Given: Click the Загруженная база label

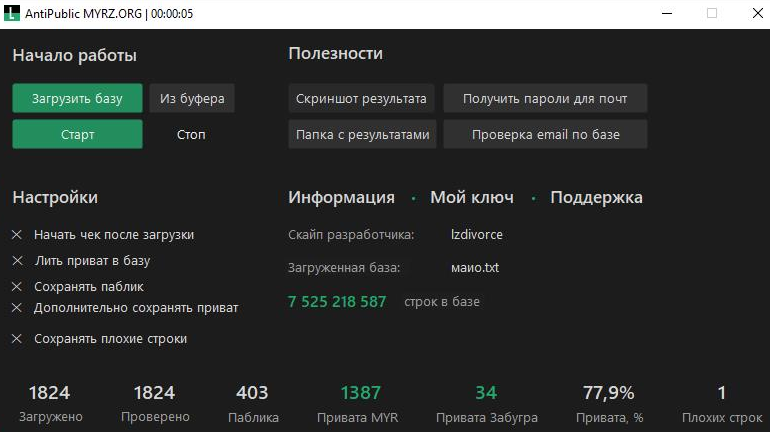Looking at the screenshot, I should [x=344, y=268].
